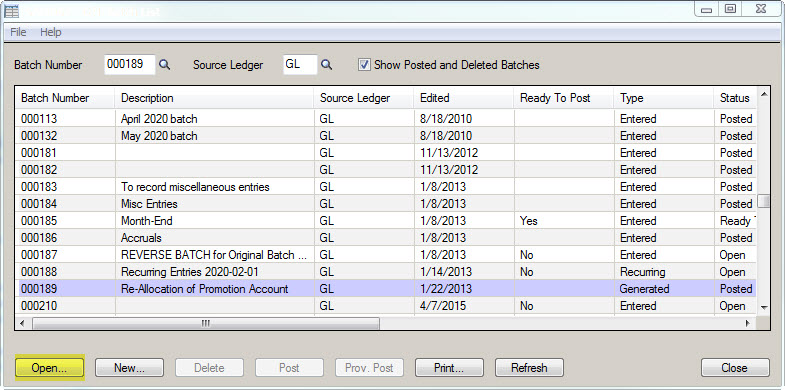Click the Ready To Post column header
The image size is (785, 390).
click(x=564, y=98)
